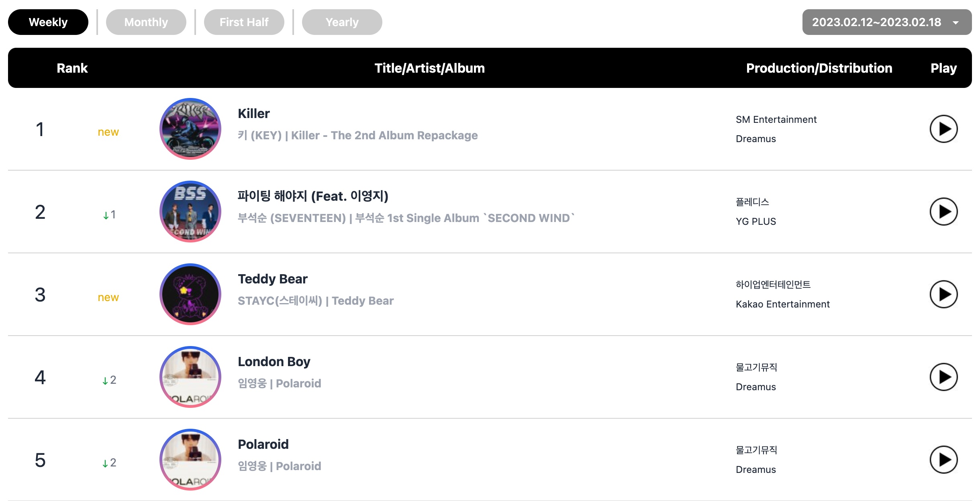This screenshot has width=980, height=501.
Task: Open the Killer album cover thumbnail
Action: point(190,129)
